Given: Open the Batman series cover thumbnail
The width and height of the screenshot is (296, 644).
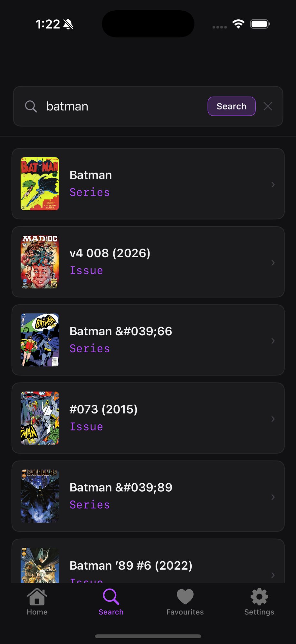Looking at the screenshot, I should (40, 184).
